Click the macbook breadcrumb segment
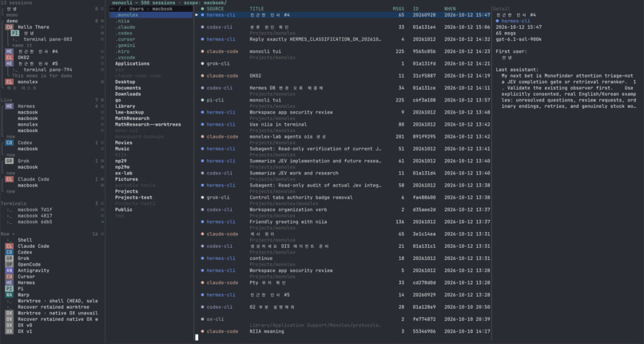Viewport: 644px width, 344px height. [x=162, y=9]
